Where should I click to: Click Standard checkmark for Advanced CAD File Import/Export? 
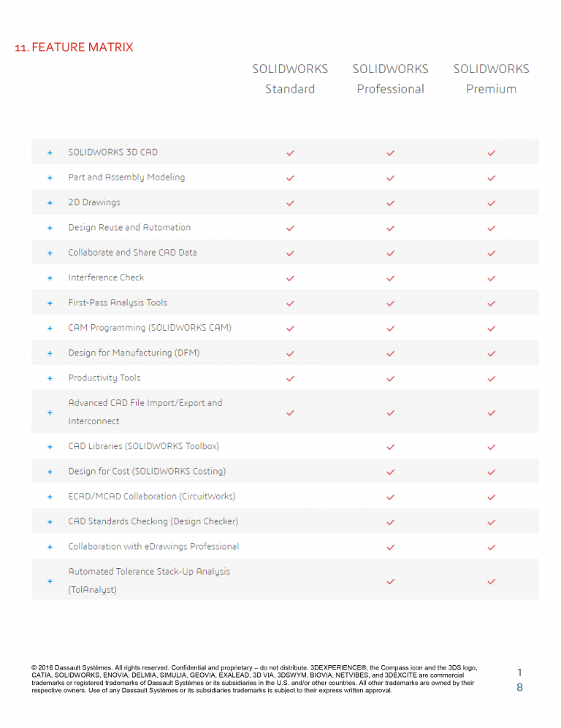point(290,413)
